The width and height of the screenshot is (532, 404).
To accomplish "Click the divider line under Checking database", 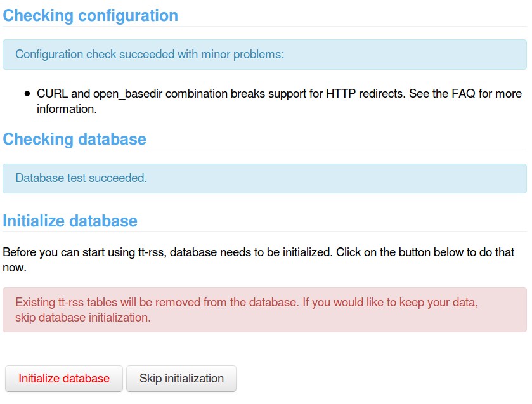I will (x=264, y=150).
